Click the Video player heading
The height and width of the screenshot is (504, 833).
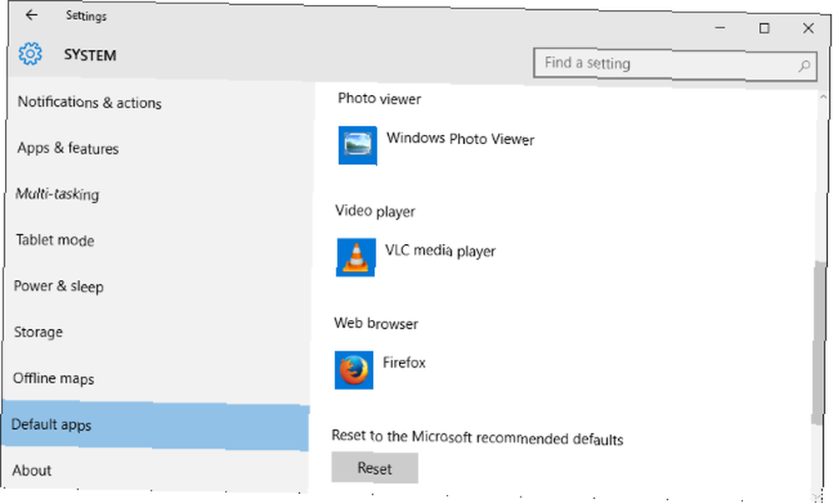(375, 212)
